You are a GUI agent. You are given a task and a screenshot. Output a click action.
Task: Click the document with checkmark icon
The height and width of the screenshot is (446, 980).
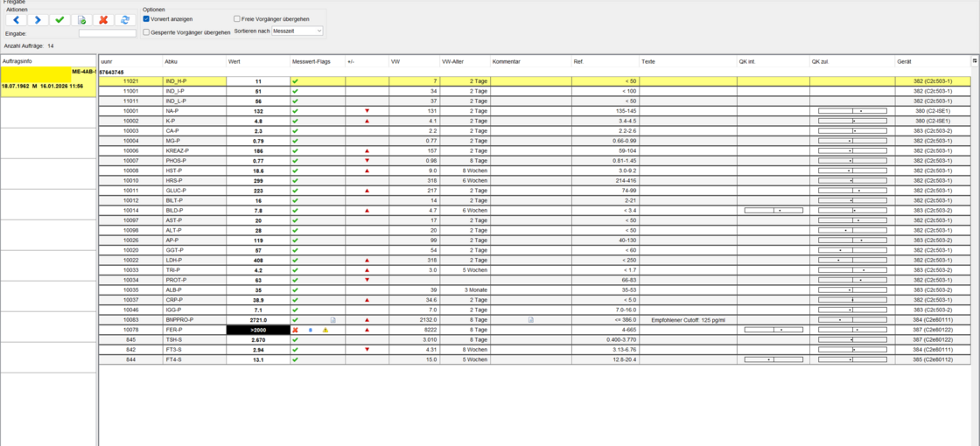pyautogui.click(x=81, y=19)
